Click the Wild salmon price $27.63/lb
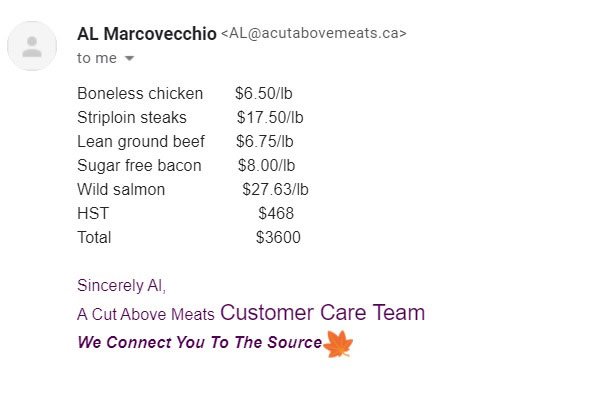 (x=275, y=190)
